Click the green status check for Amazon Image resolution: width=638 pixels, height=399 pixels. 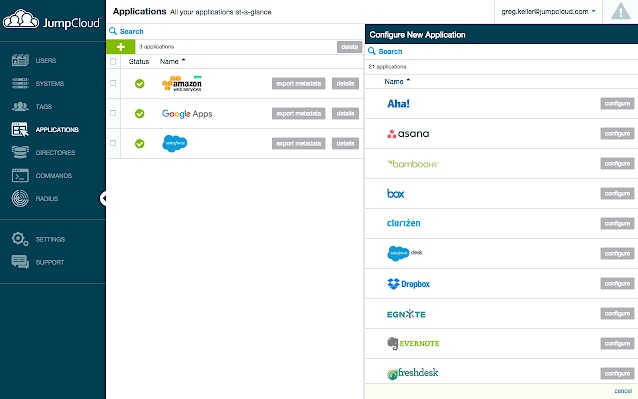pyautogui.click(x=140, y=83)
